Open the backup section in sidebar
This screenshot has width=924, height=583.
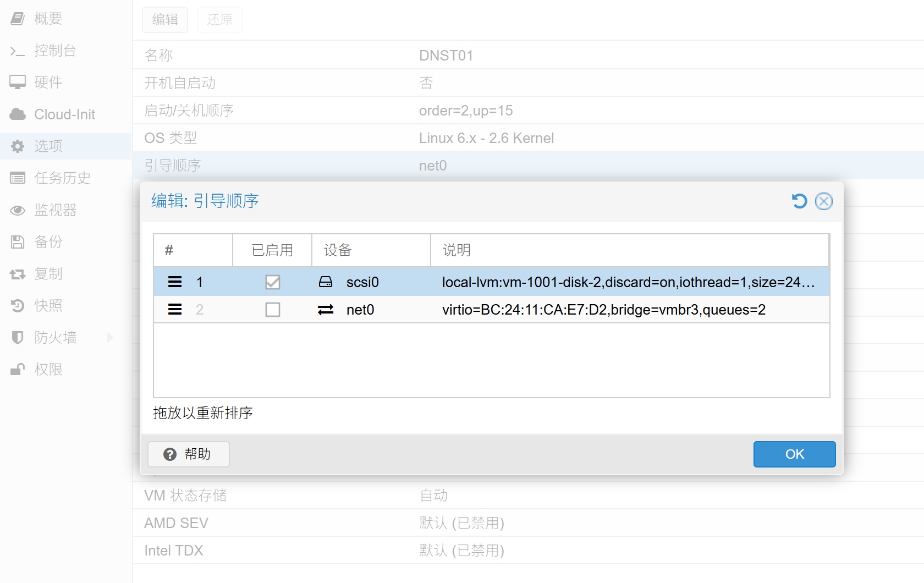48,242
